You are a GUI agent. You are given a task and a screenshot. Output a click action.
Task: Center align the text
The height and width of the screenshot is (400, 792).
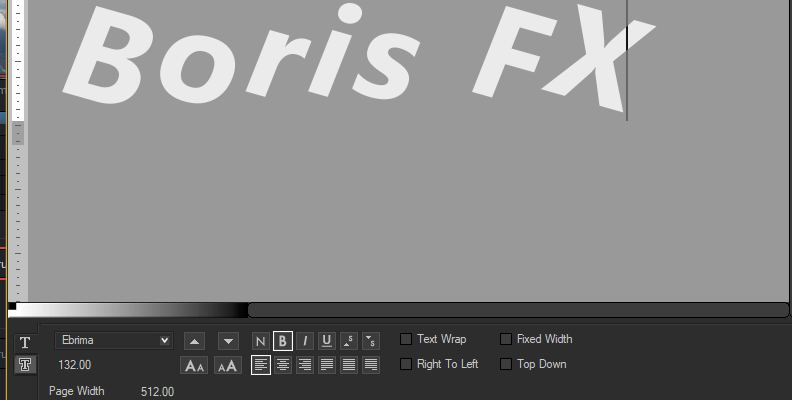coord(283,365)
